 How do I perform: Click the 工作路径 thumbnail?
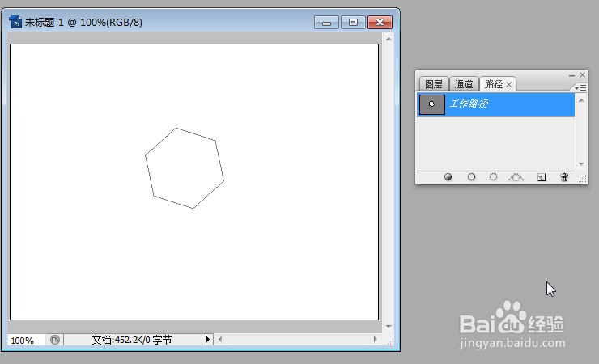coord(432,104)
